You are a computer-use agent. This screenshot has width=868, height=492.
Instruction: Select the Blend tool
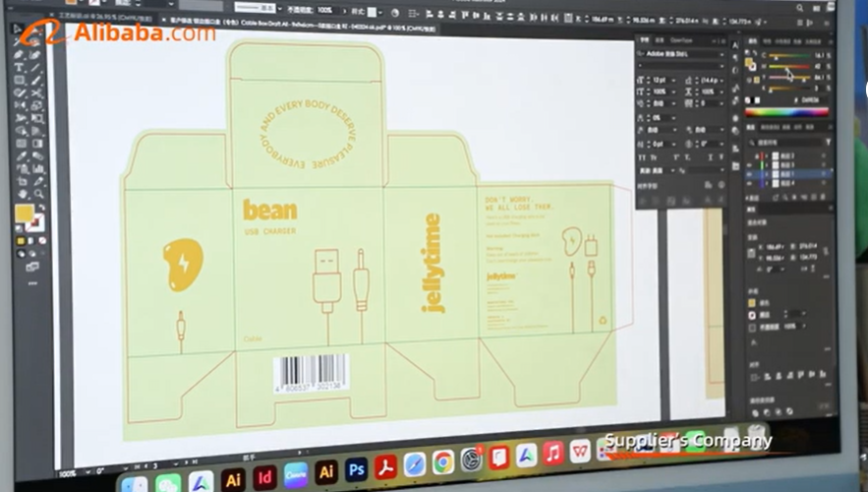38,155
